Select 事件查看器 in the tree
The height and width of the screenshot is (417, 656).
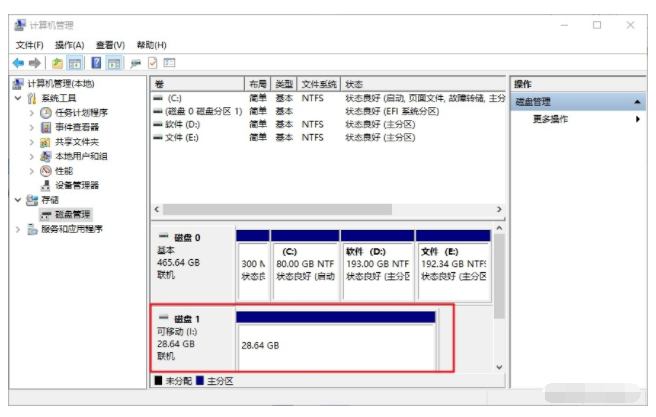click(x=76, y=127)
